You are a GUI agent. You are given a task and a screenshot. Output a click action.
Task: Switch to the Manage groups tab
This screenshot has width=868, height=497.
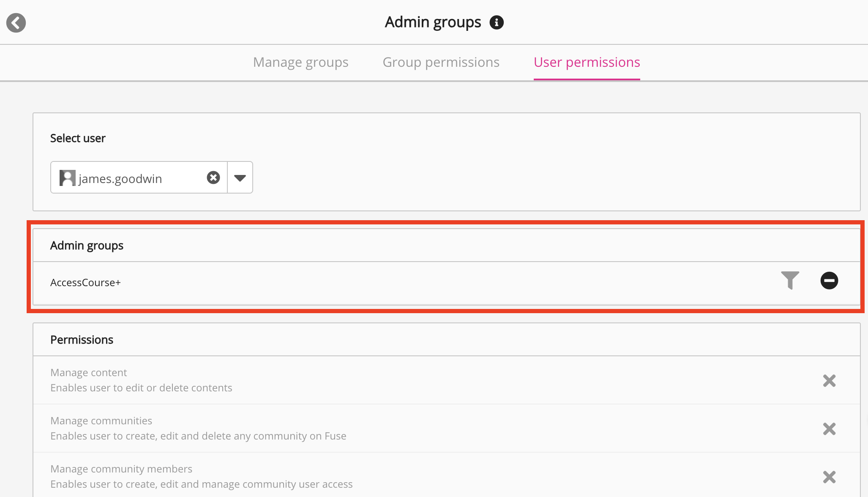click(300, 63)
